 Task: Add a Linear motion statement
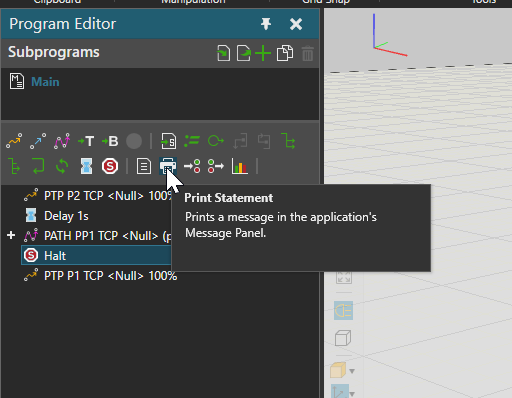tap(38, 141)
